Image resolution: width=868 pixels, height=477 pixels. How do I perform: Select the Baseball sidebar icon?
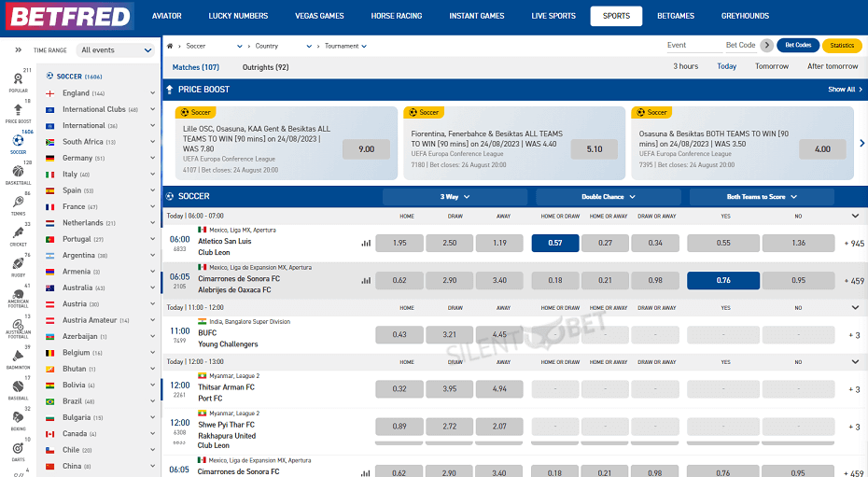click(18, 386)
